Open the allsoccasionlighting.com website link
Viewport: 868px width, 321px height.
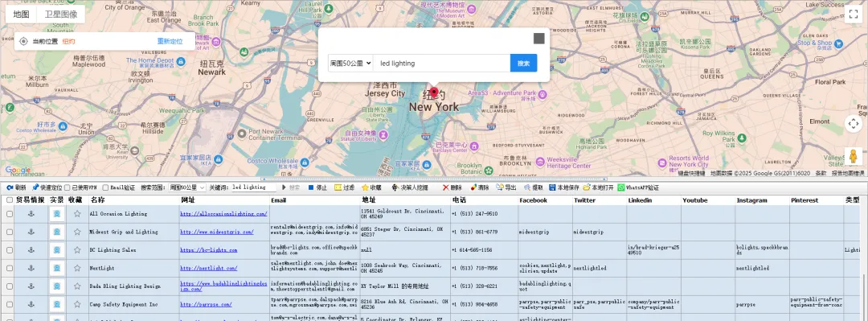coord(223,213)
